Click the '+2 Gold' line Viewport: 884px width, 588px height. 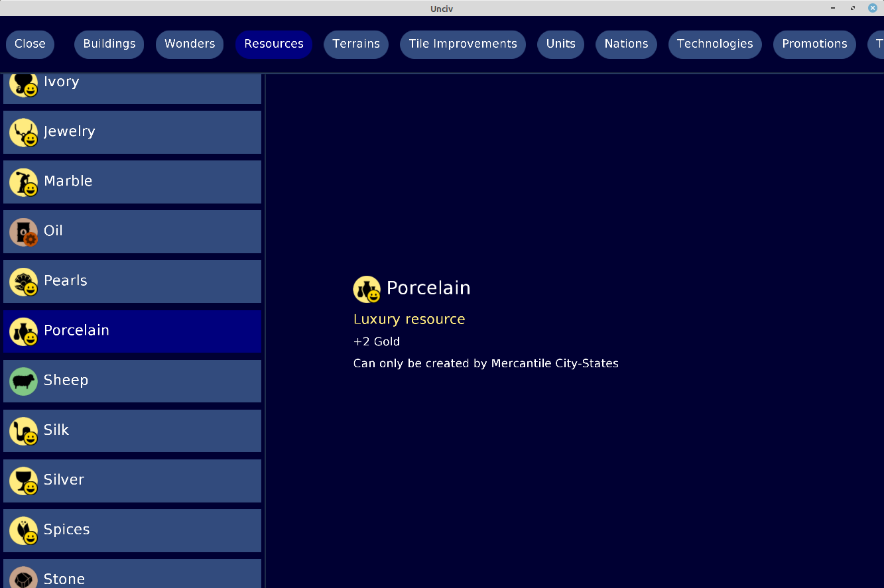pos(377,342)
